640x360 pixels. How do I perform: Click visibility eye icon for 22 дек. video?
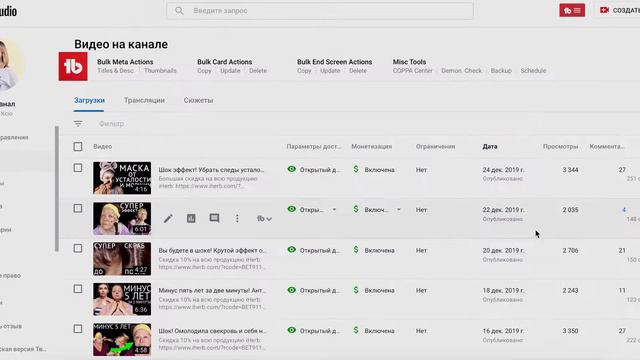pos(291,209)
